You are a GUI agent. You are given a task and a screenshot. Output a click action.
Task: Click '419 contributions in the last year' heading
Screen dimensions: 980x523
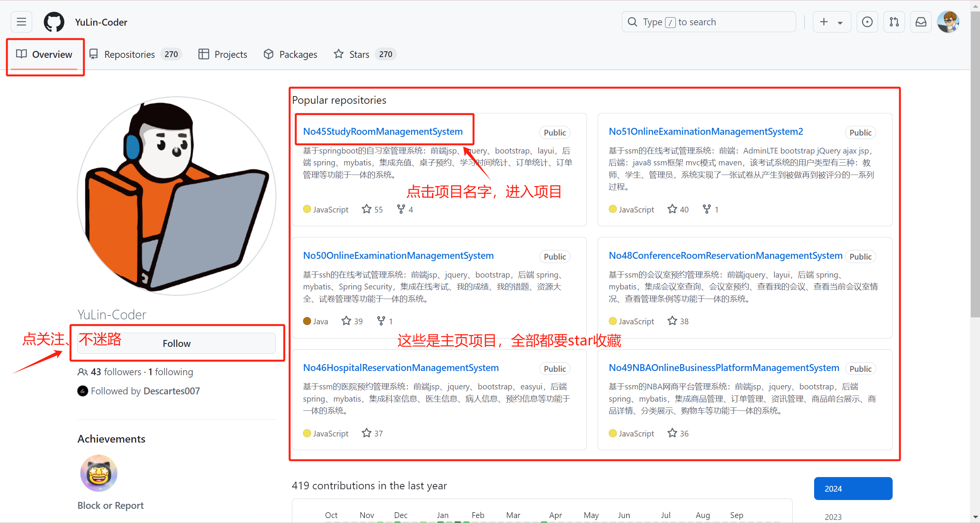click(369, 485)
